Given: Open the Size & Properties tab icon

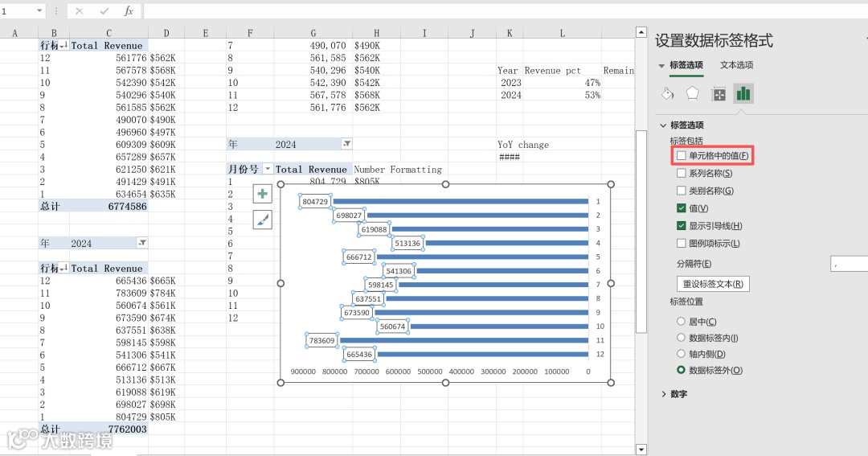Looking at the screenshot, I should pos(719,94).
